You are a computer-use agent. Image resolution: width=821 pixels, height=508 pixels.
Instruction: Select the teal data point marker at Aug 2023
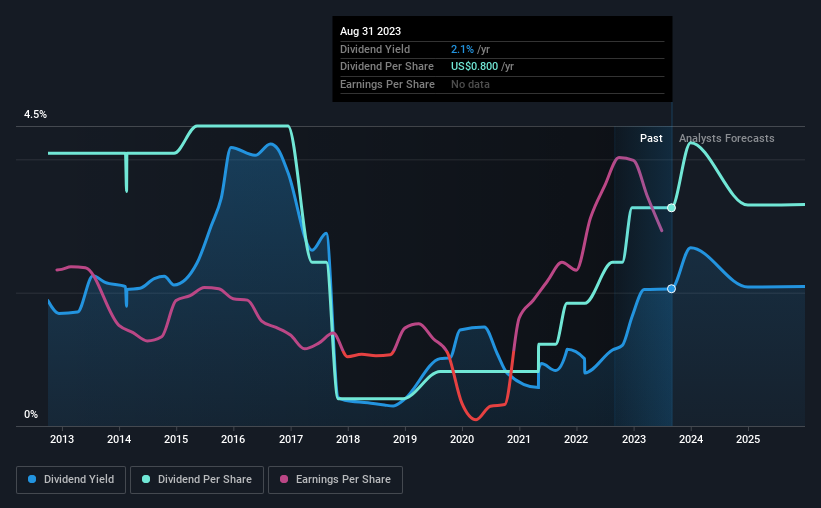coord(671,208)
